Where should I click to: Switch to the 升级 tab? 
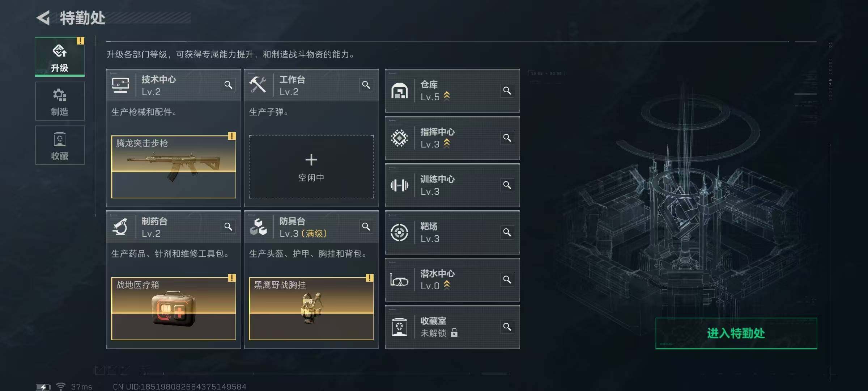60,57
